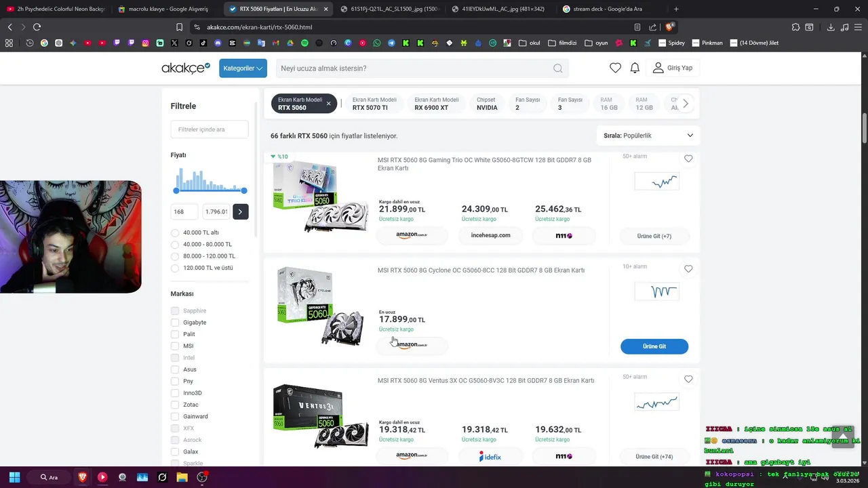Image resolution: width=868 pixels, height=488 pixels.
Task: Open the favorites heart icon in akakçe header
Action: [x=615, y=68]
